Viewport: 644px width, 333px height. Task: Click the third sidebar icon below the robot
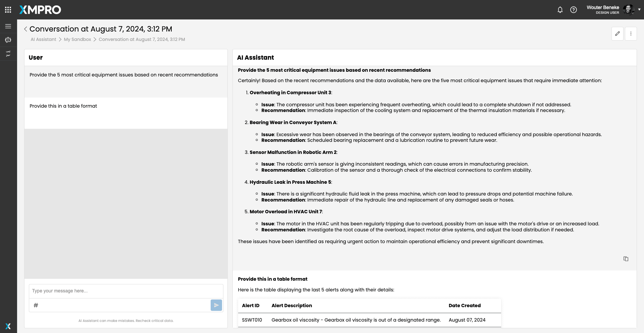coord(8,54)
